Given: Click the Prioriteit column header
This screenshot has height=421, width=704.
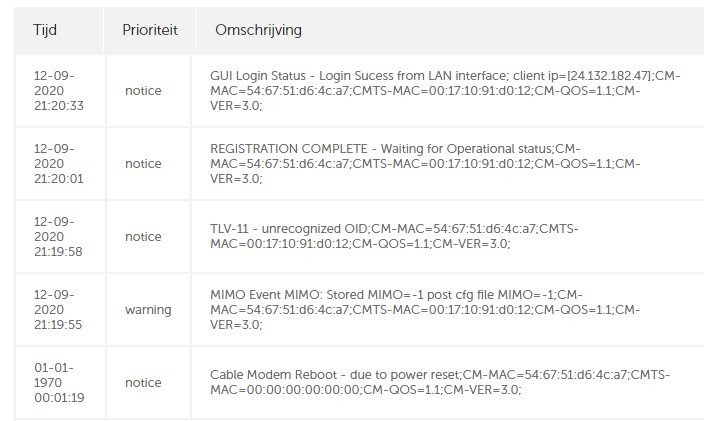Looking at the screenshot, I should click(x=149, y=30).
